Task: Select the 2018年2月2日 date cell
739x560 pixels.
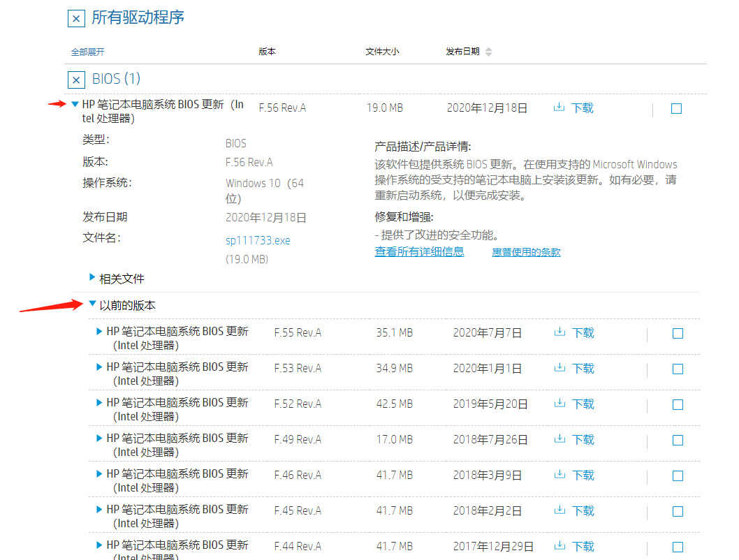Action: click(x=488, y=511)
